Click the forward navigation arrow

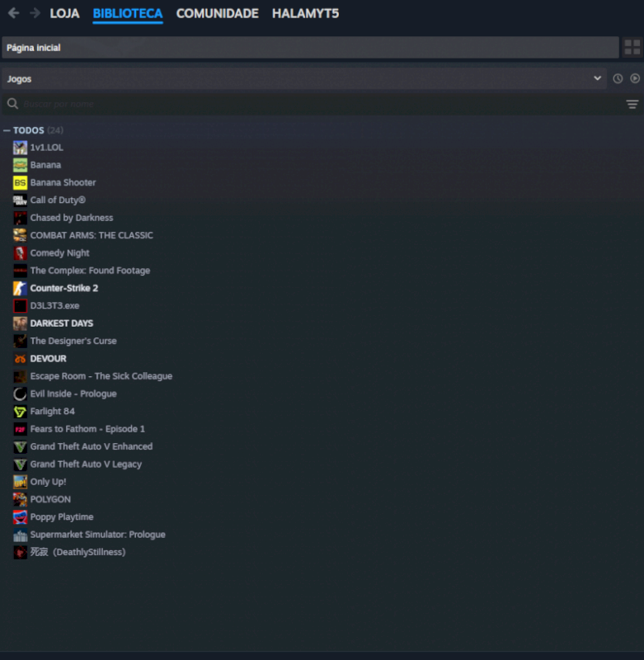pyautogui.click(x=35, y=13)
